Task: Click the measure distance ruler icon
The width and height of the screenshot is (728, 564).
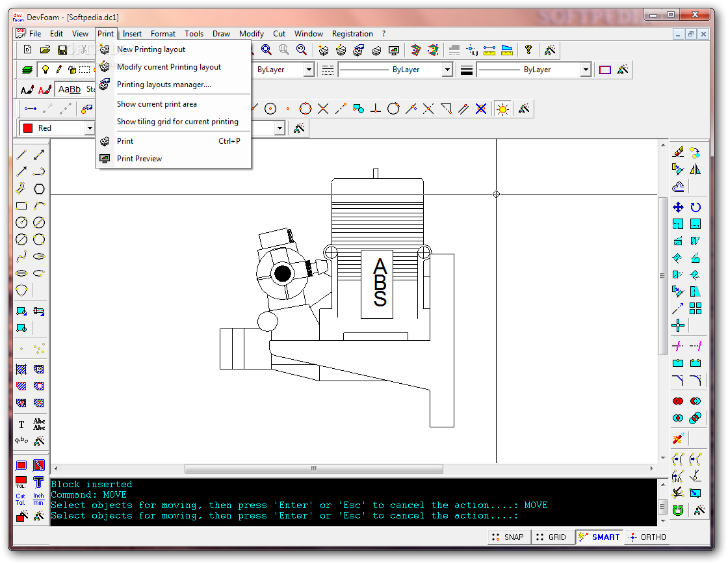Action: (489, 49)
